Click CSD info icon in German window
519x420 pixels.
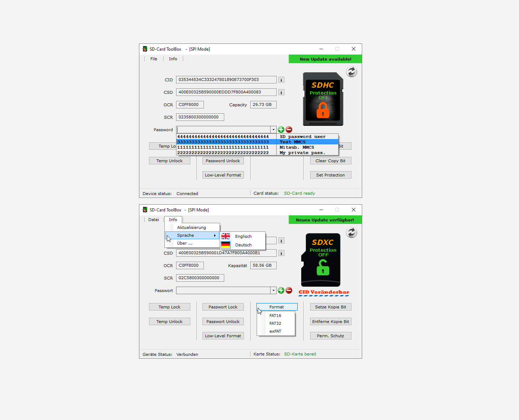[281, 253]
